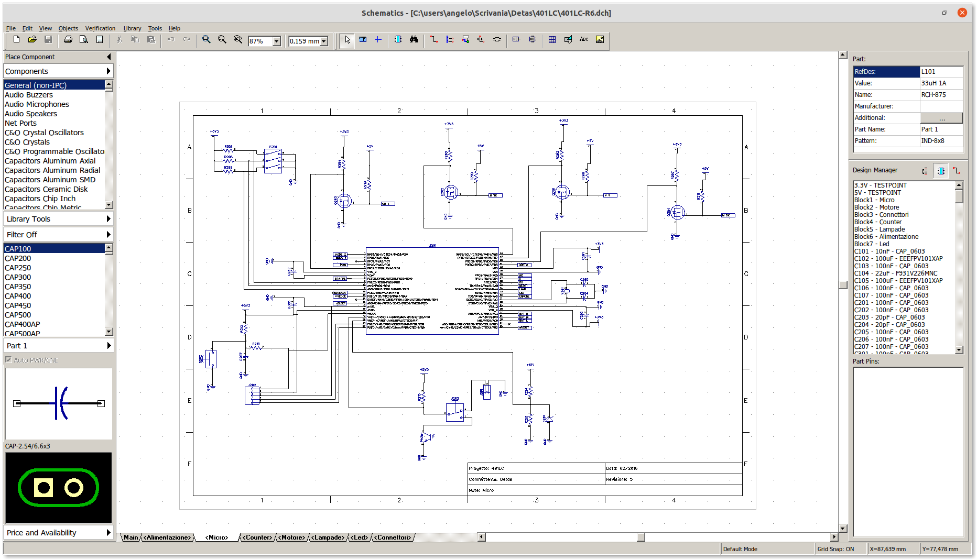Image resolution: width=977 pixels, height=560 pixels.
Task: Open the Library menu
Action: click(132, 28)
